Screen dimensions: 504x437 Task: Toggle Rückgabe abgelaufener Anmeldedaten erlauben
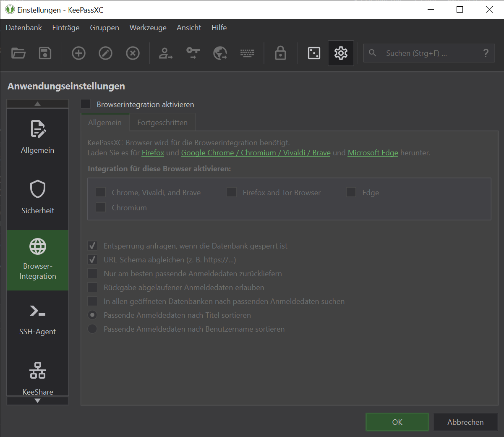pos(93,288)
